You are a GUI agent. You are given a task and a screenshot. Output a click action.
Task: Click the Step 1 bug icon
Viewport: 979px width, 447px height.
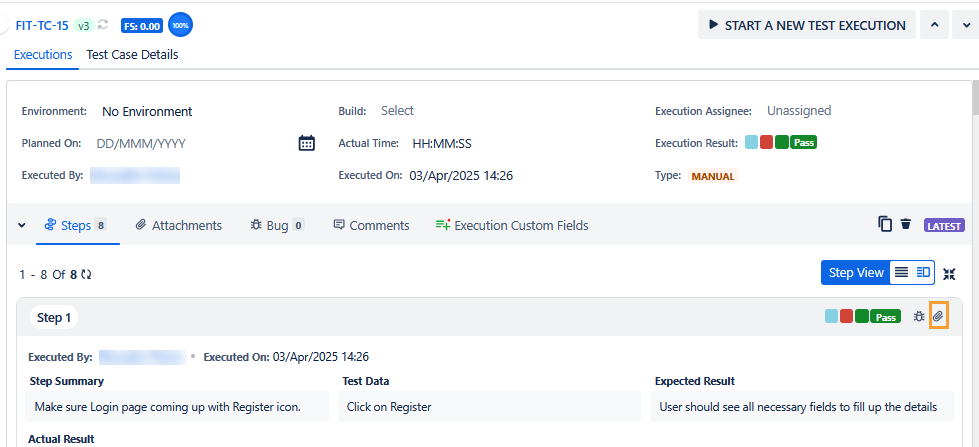[x=918, y=316]
